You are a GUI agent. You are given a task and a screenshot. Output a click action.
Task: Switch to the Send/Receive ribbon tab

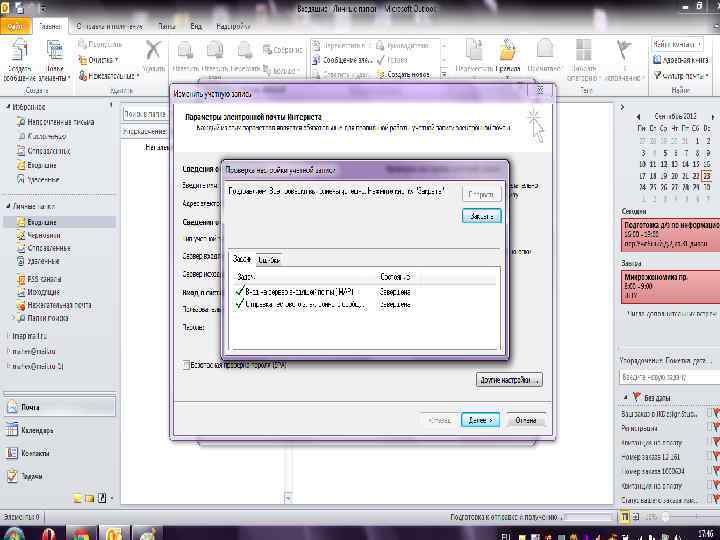coord(109,26)
